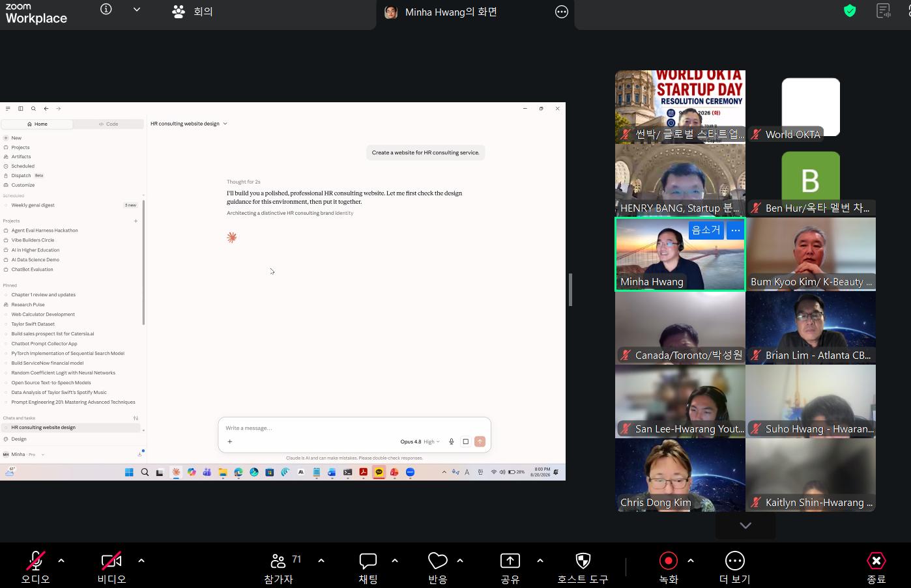
Task: Open the chat title HR consulting website design dropdown
Action: coord(189,124)
